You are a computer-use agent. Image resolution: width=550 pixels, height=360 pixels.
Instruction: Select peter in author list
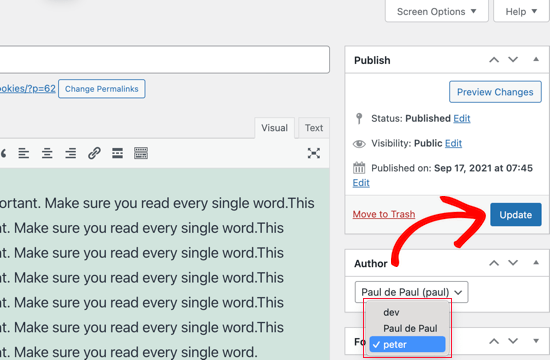click(407, 345)
